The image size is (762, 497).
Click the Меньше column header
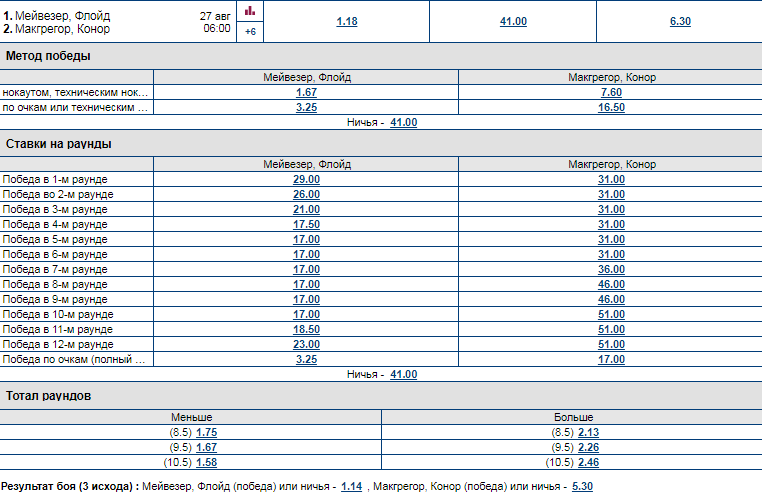[191, 417]
